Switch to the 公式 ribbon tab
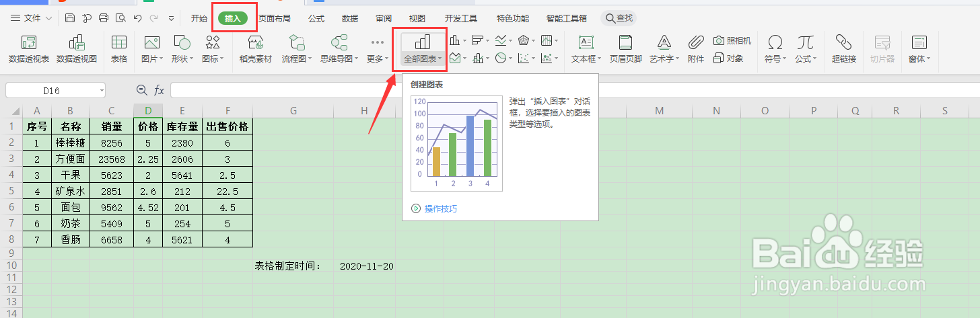 316,19
